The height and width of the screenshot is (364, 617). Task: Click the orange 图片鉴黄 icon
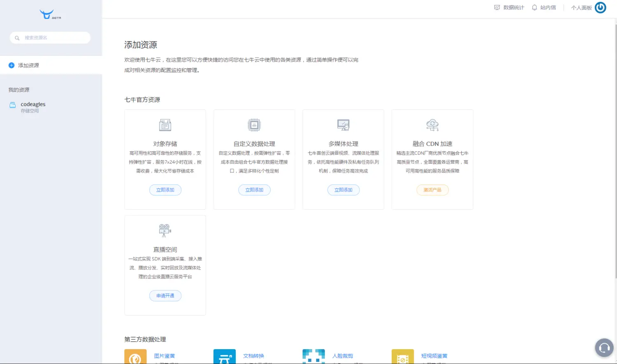135,357
